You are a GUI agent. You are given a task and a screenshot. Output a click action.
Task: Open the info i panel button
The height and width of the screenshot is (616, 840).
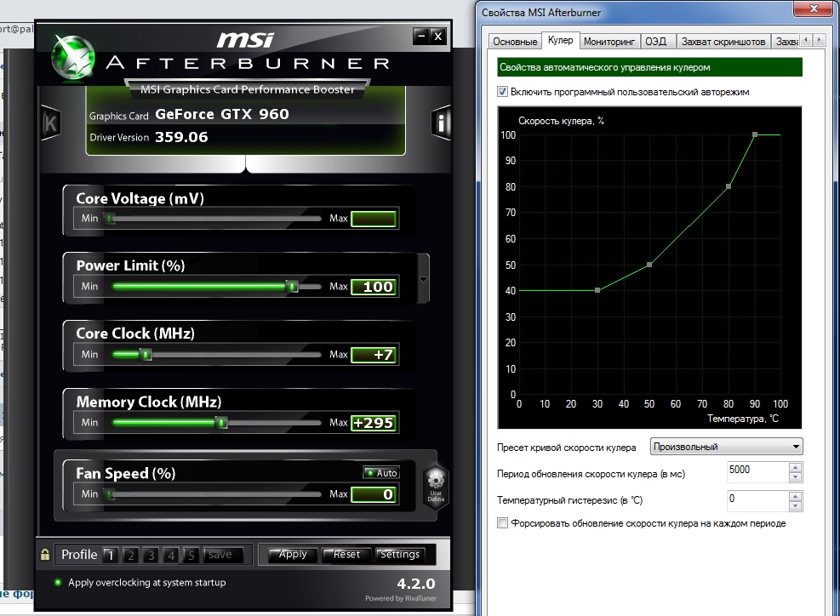click(x=441, y=123)
